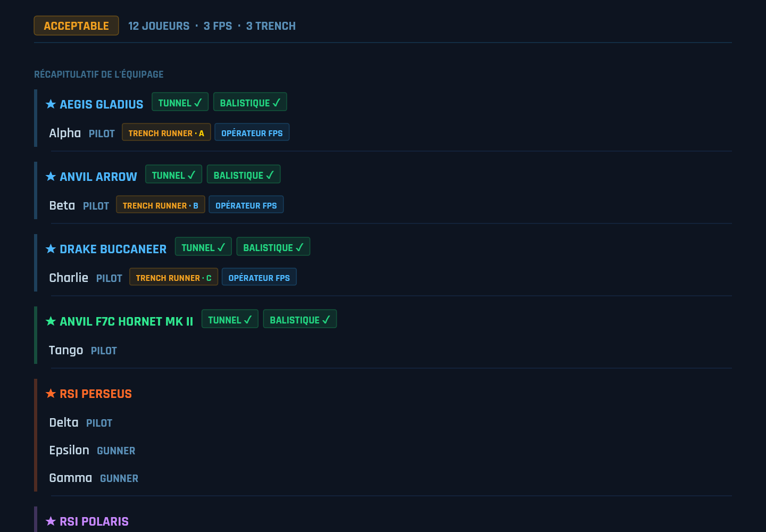Click crew member Epsilon
The height and width of the screenshot is (532, 766).
pos(69,450)
